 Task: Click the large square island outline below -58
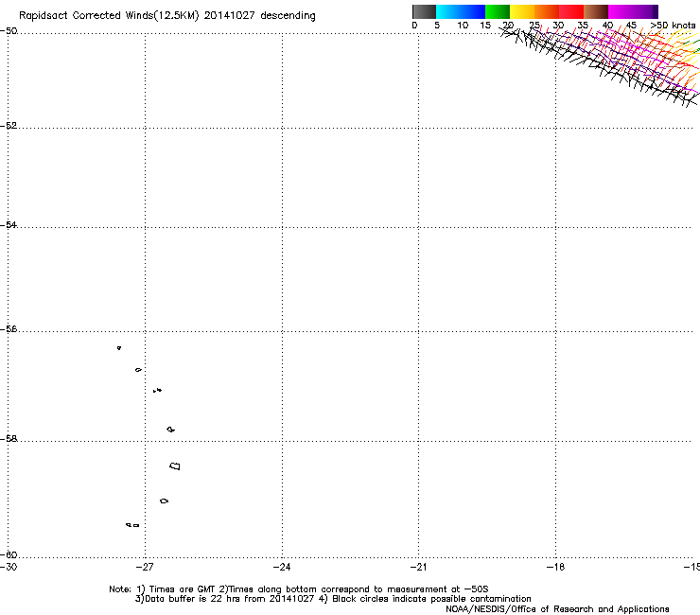coord(175,466)
